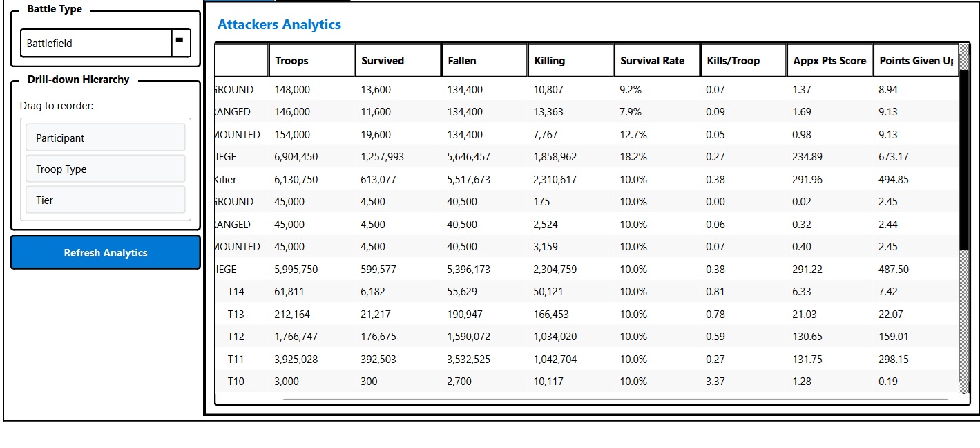Viewport: 980px width, 448px height.
Task: Click Refresh Analytics button
Action: click(x=106, y=252)
